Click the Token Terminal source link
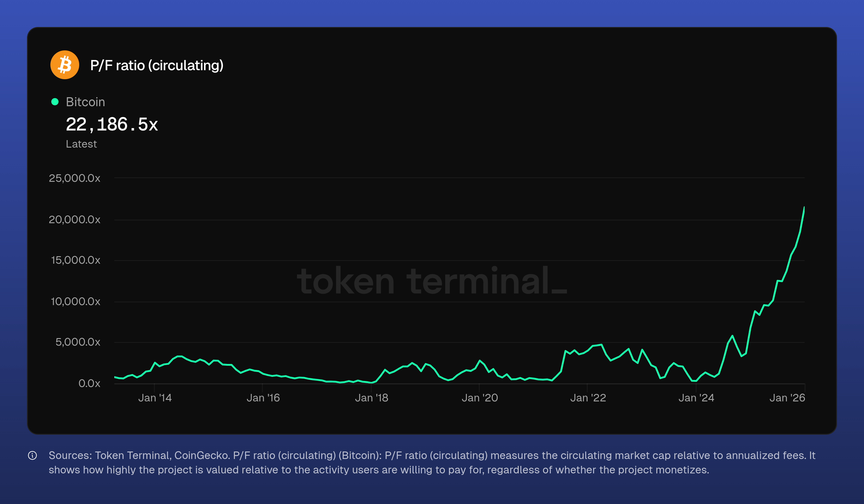Screen dimensions: 864x504 pyautogui.click(x=130, y=455)
